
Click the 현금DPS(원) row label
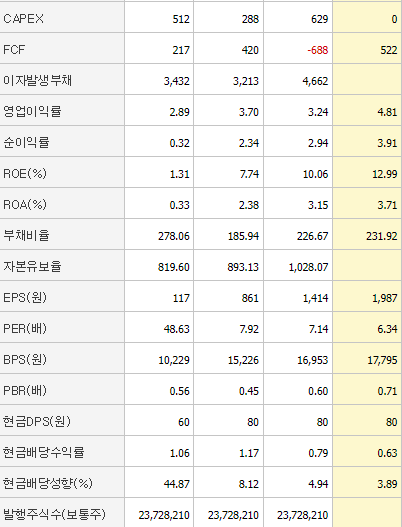coord(37,421)
